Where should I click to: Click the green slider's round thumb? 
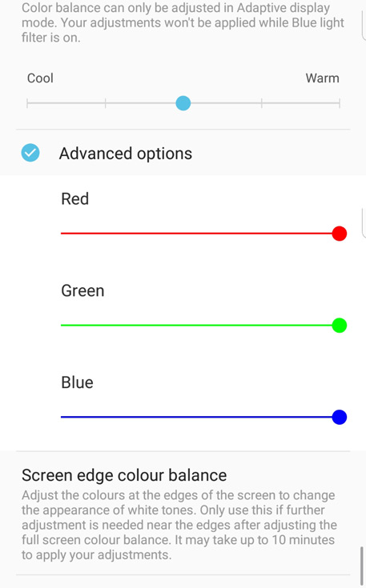(340, 326)
